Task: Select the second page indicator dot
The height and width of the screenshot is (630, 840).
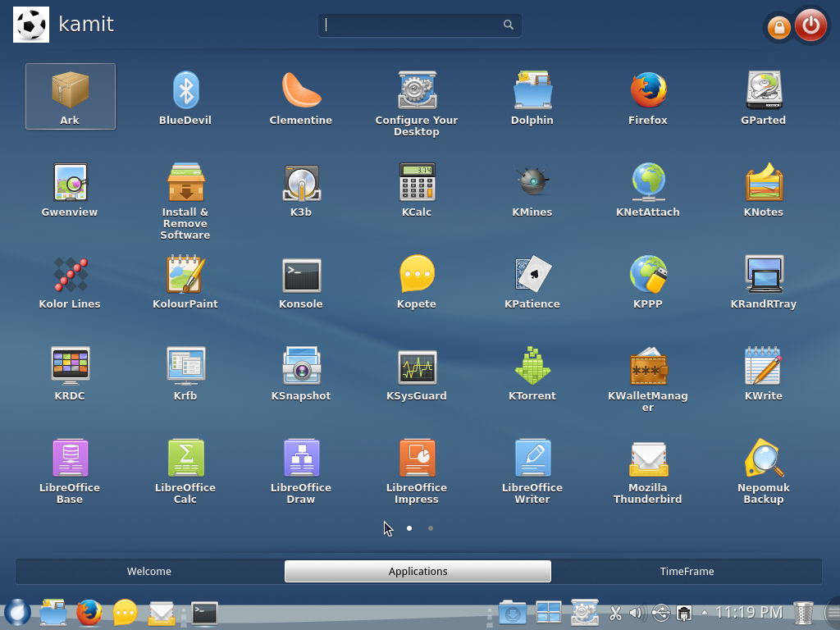Action: [409, 529]
